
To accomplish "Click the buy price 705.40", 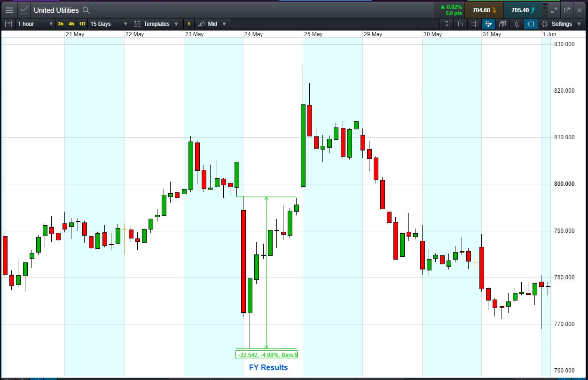I will tap(522, 10).
